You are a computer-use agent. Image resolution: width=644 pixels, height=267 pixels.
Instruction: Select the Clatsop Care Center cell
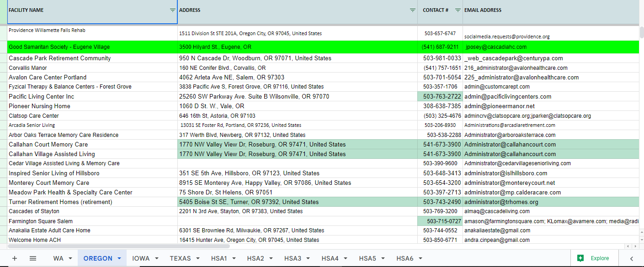pyautogui.click(x=92, y=115)
